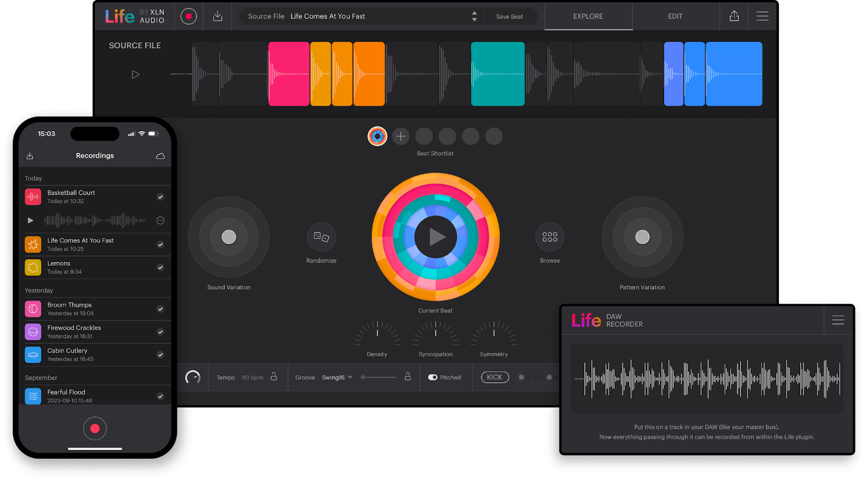Viewport: 868px width, 482px height.
Task: Open the main hamburger menu
Action: [762, 16]
